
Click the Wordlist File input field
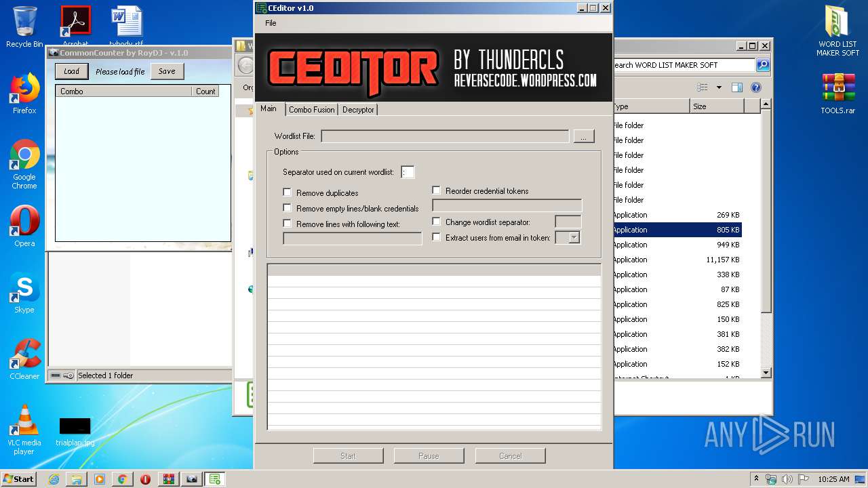[x=445, y=136]
